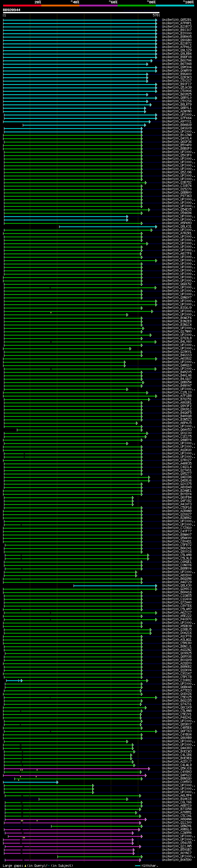
Task: Select the UniRef100_B4Q6F5 label
Action: pyautogui.click(x=177, y=413)
